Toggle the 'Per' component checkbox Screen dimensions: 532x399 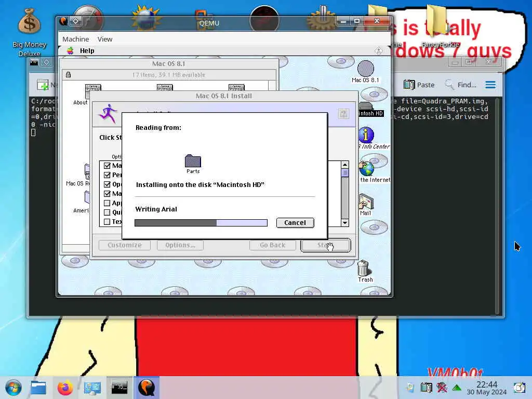pos(107,175)
